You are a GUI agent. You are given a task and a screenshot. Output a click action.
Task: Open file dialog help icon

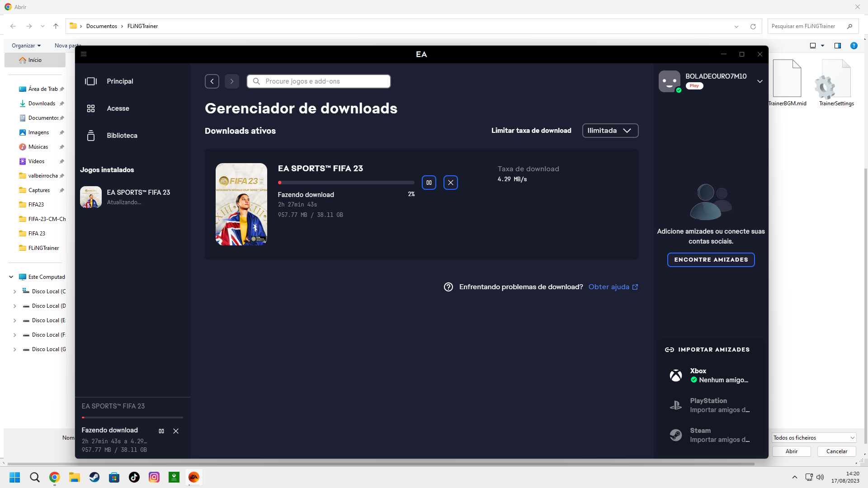854,46
